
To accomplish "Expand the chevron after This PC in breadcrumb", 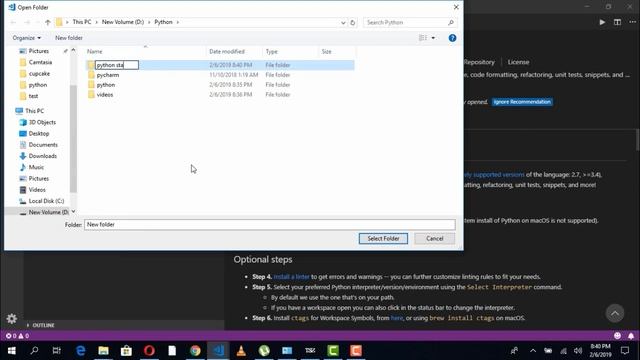I will pos(97,22).
